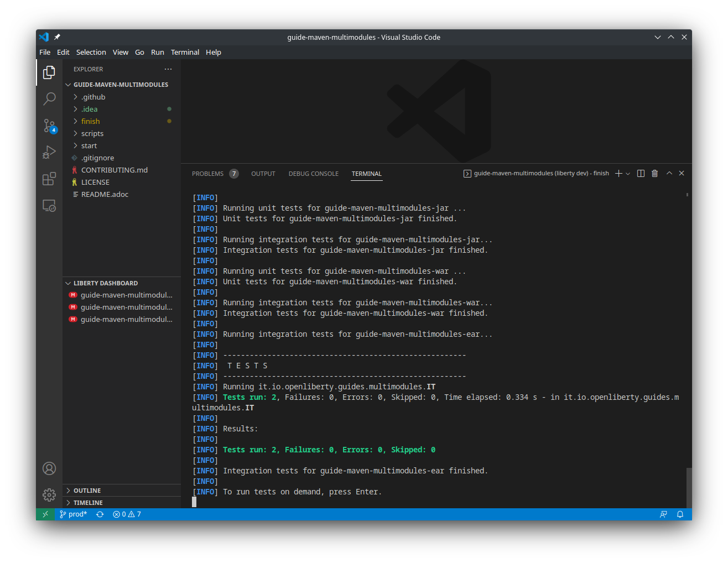728x563 pixels.
Task: Open Manage gear icon
Action: pos(49,495)
